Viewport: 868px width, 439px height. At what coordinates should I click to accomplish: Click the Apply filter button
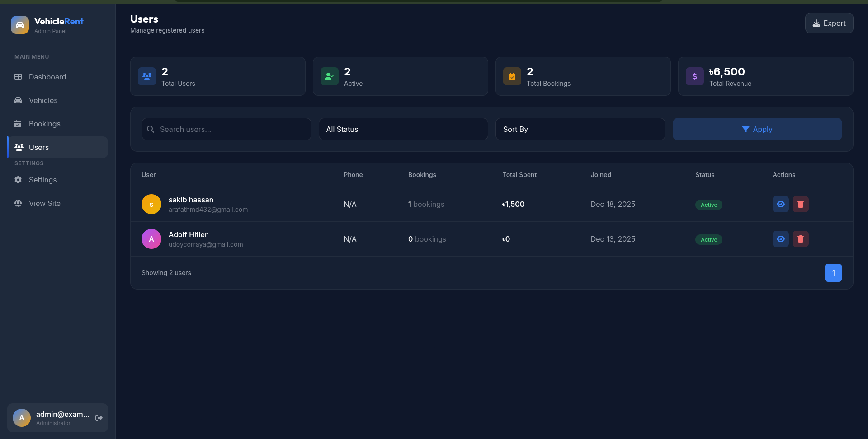pyautogui.click(x=757, y=129)
